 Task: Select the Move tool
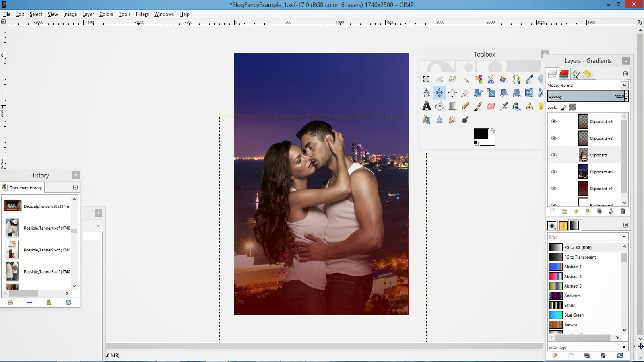coord(440,93)
